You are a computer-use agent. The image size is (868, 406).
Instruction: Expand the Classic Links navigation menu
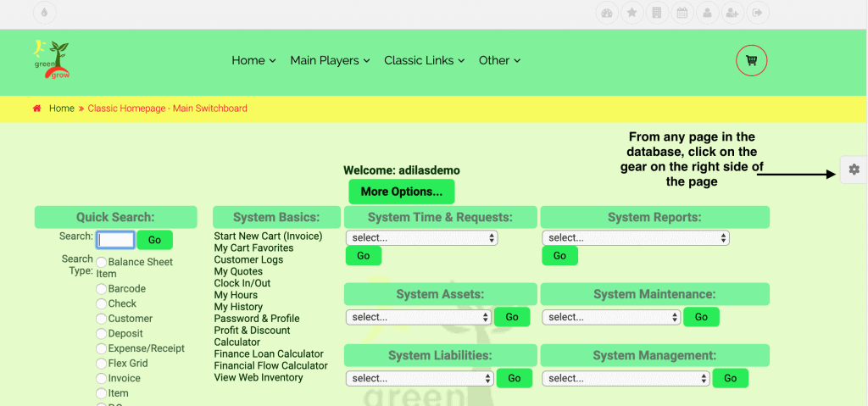coord(424,60)
